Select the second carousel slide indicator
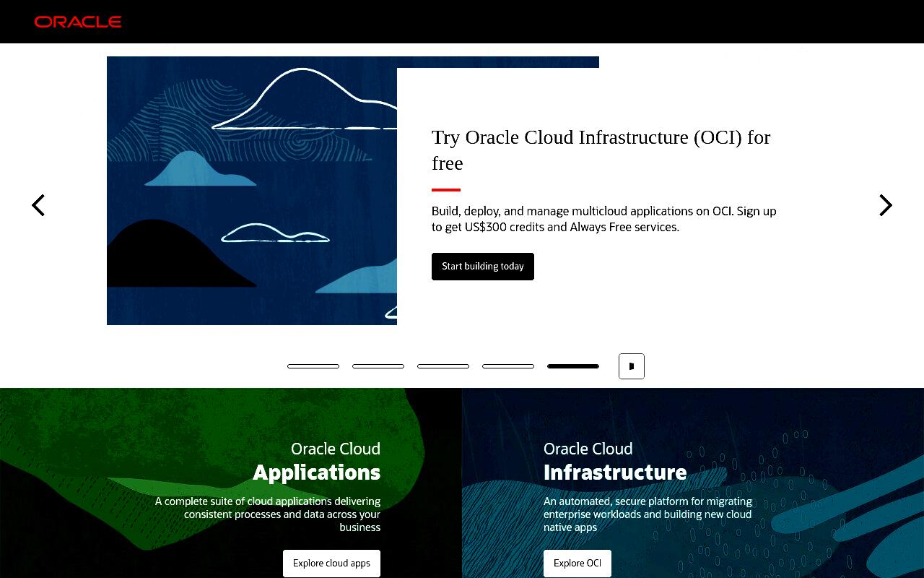Image resolution: width=924 pixels, height=578 pixels. [378, 366]
